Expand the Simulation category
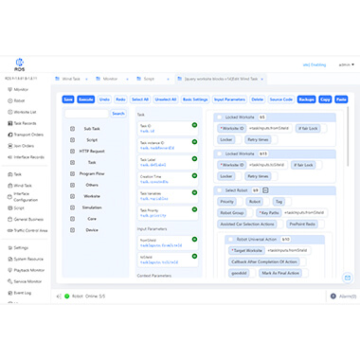Viewport: 360px width, 360px height. coord(72,207)
